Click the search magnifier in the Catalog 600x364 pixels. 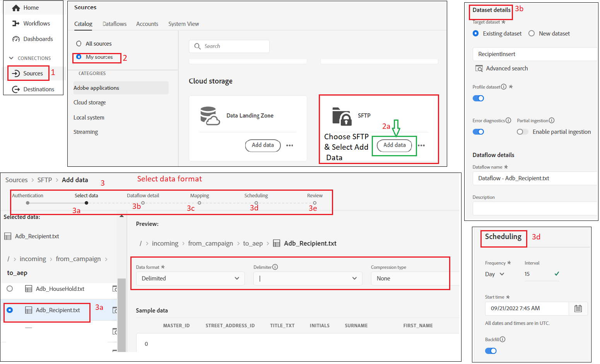[198, 46]
